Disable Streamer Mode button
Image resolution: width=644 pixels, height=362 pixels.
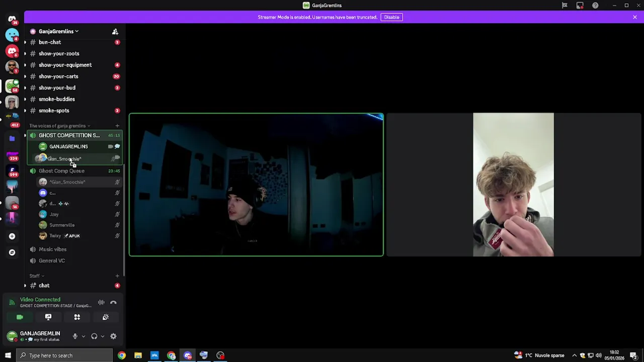click(391, 17)
